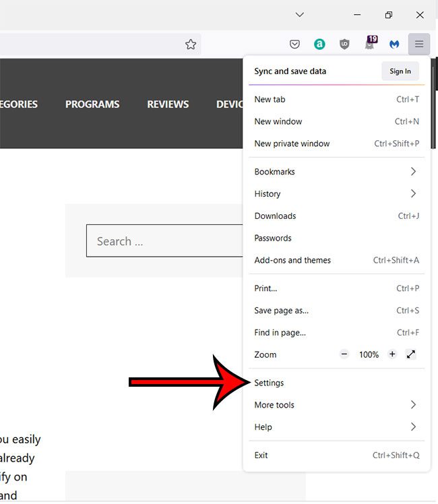Expand the History submenu
Viewport: 438px width, 504px height.
[336, 193]
